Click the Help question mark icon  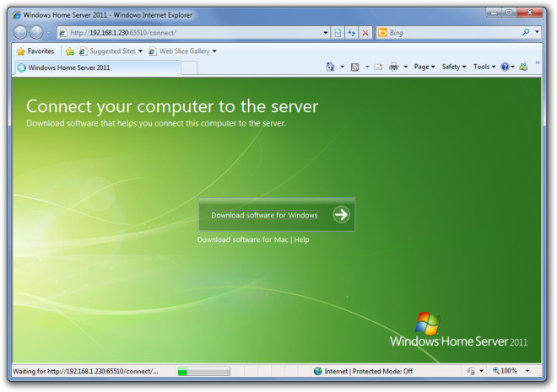(505, 67)
